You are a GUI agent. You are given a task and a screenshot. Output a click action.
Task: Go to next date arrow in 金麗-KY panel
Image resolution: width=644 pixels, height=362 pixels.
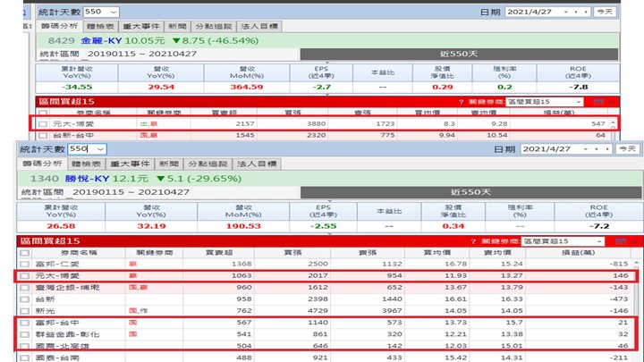coord(586,12)
